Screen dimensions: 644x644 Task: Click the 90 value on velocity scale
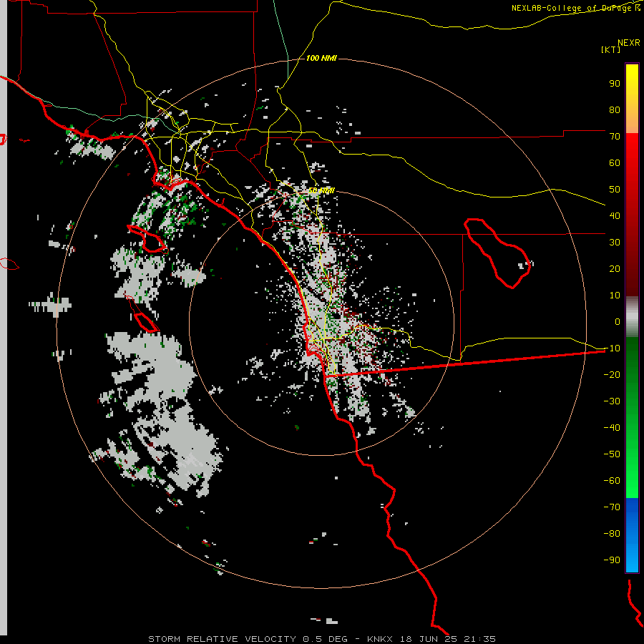tap(615, 84)
